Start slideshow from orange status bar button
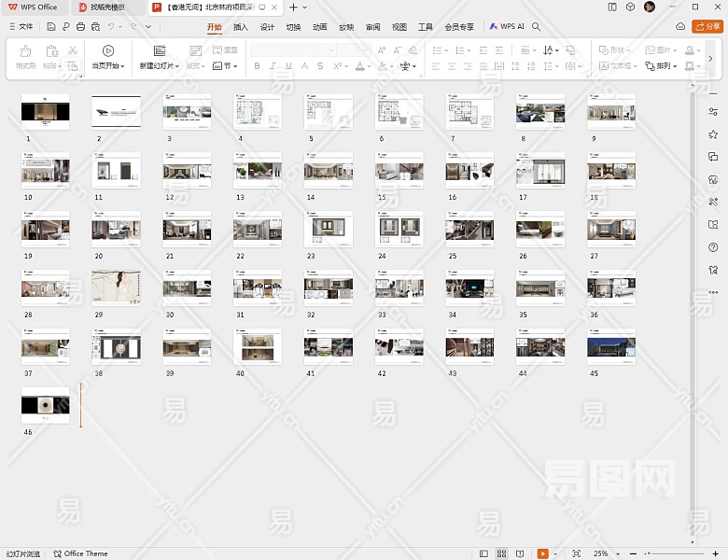 (x=543, y=553)
